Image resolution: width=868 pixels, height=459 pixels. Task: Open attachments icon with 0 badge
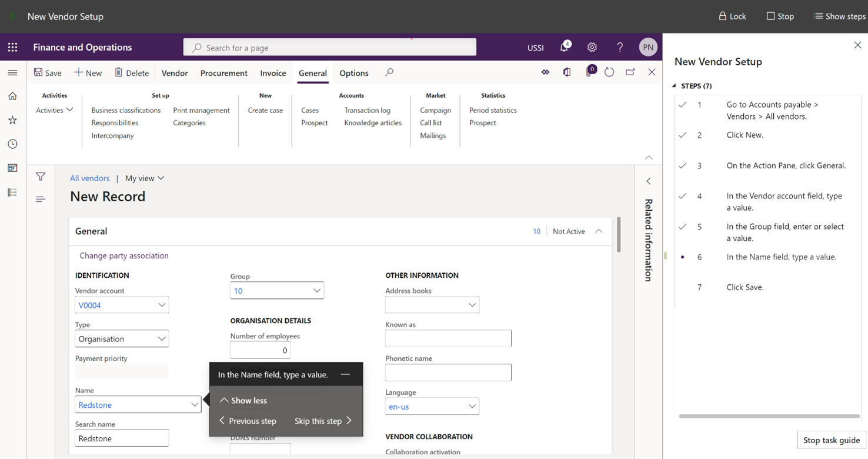[590, 71]
